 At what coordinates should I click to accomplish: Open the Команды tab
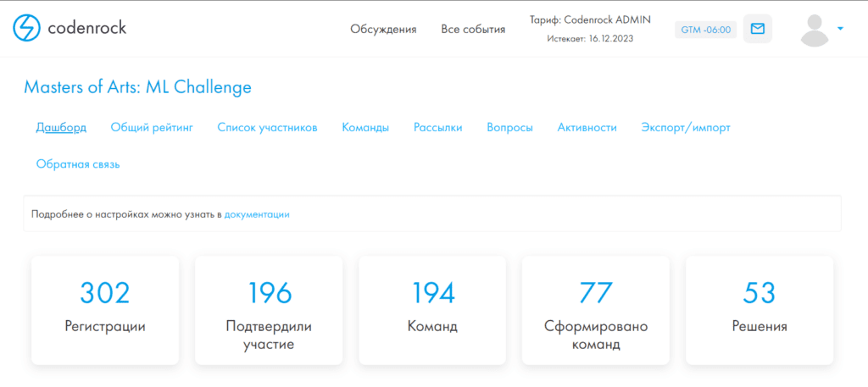coord(365,128)
